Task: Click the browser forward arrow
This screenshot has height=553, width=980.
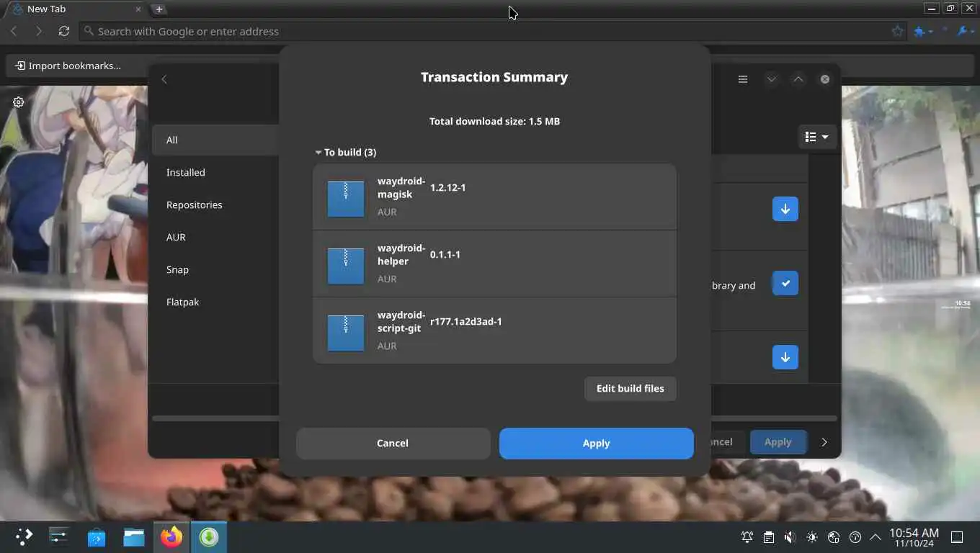Action: point(39,31)
